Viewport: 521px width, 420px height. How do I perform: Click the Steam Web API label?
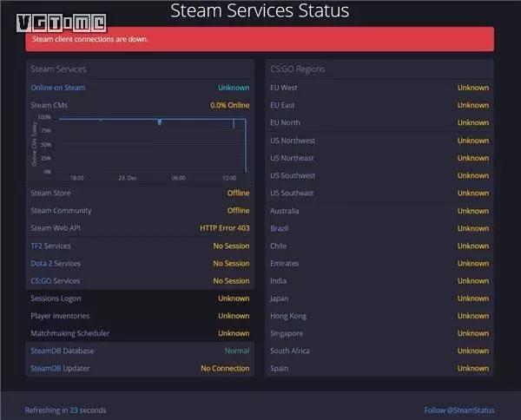56,228
